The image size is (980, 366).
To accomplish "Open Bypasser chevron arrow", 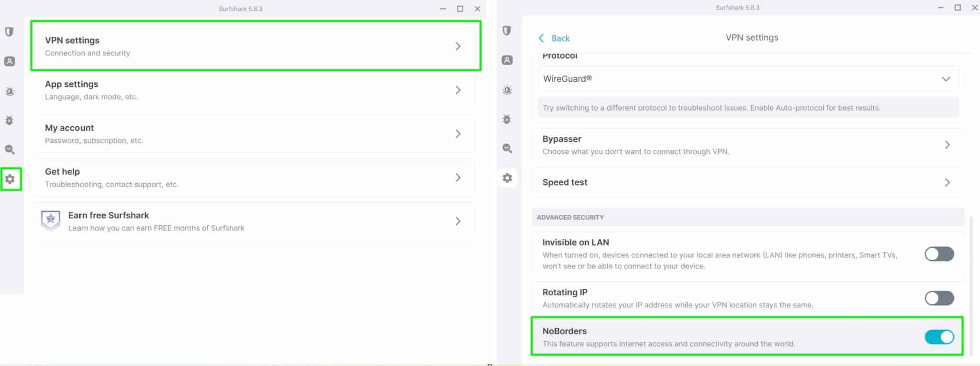I will coord(947,145).
